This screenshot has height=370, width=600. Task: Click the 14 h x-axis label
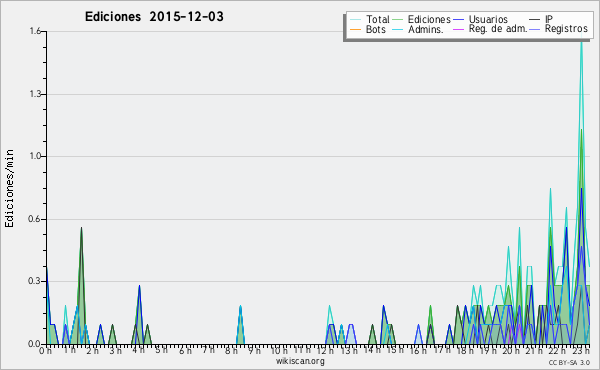[x=372, y=350]
